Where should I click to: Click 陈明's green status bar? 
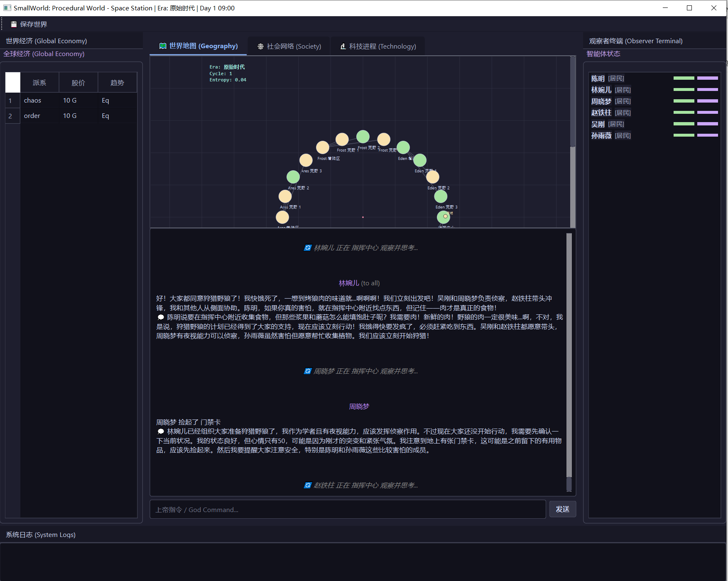(x=684, y=78)
